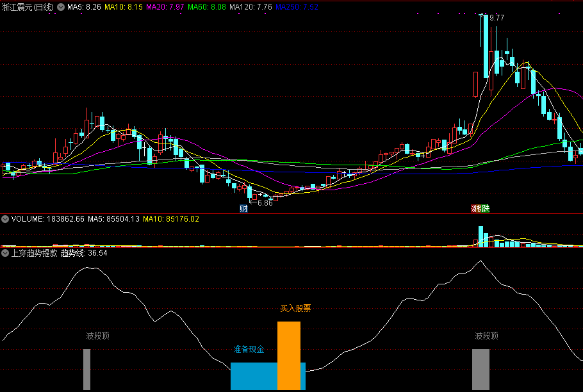Image resolution: width=583 pixels, height=392 pixels.
Task: Click the right 波段顶 label
Action: (x=487, y=336)
